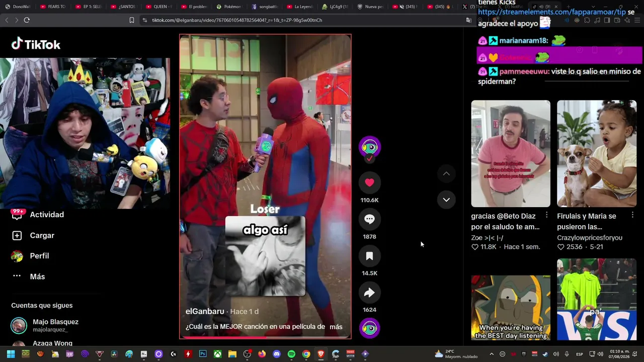Open options menu for the Beto Diaz video
This screenshot has width=644, height=362.
[546, 215]
